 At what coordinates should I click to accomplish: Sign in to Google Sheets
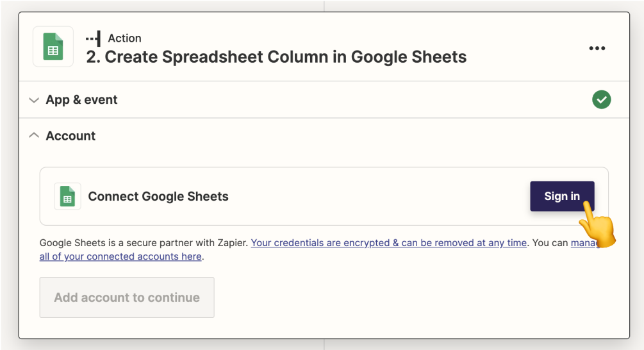tap(562, 196)
